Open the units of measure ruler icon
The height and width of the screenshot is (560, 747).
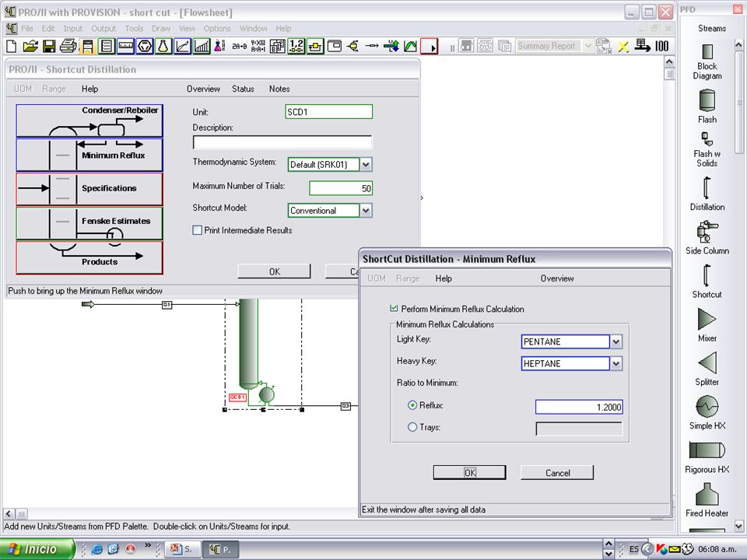point(125,46)
